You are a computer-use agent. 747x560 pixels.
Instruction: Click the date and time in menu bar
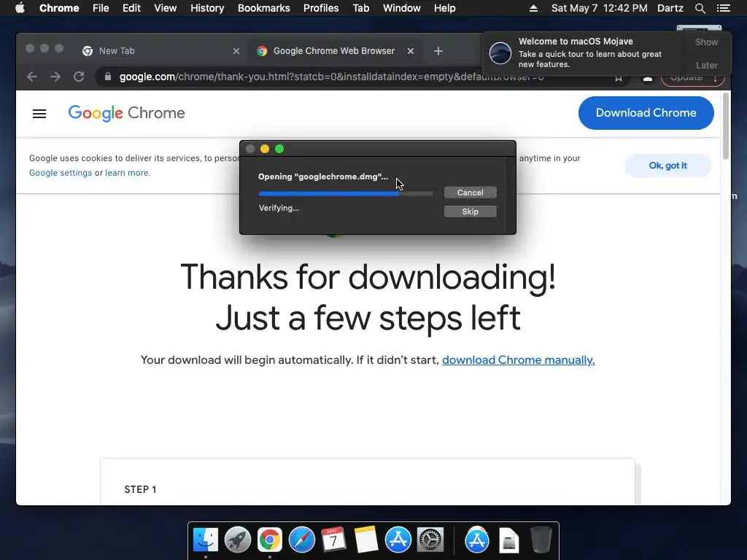(600, 8)
